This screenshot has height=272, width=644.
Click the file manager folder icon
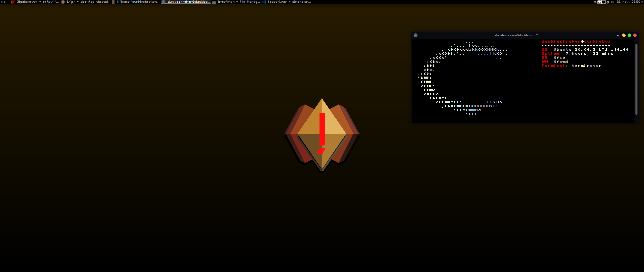[x=214, y=2]
